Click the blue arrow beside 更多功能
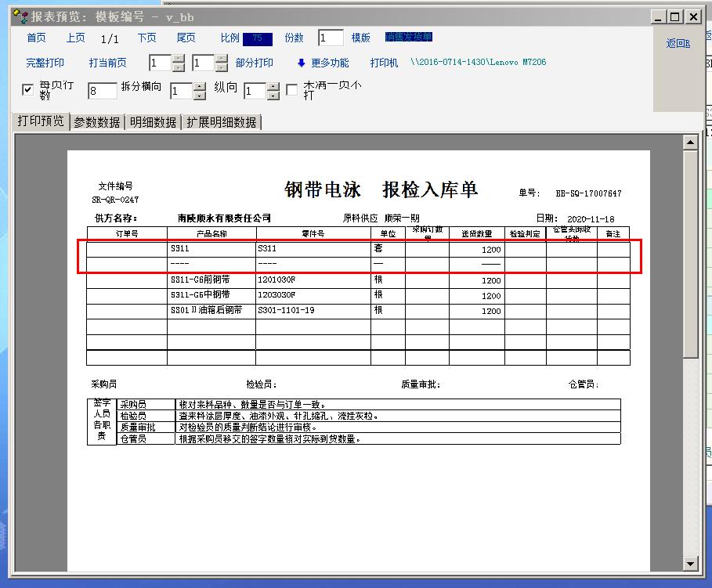 tap(301, 63)
